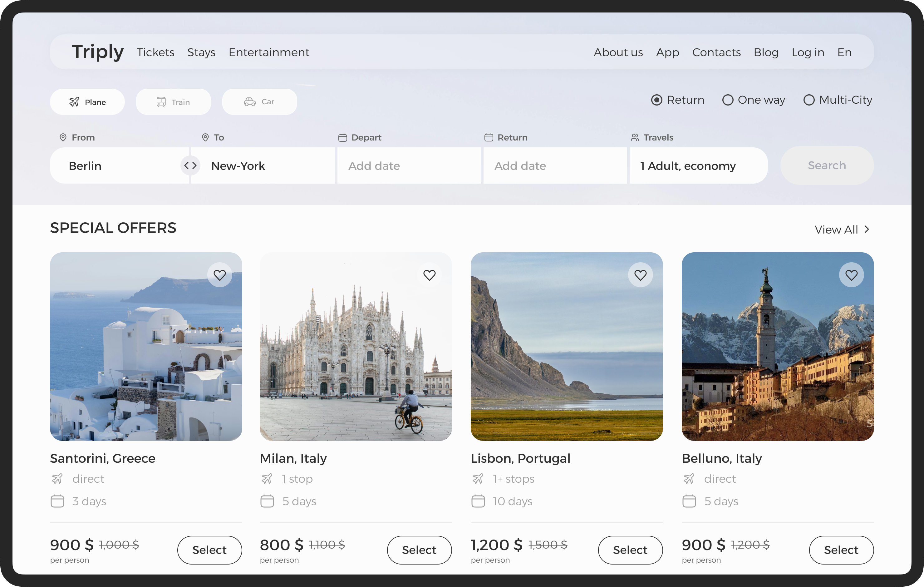Open the Belluno, Italy photo thumbnail
The height and width of the screenshot is (587, 924).
[x=777, y=346]
